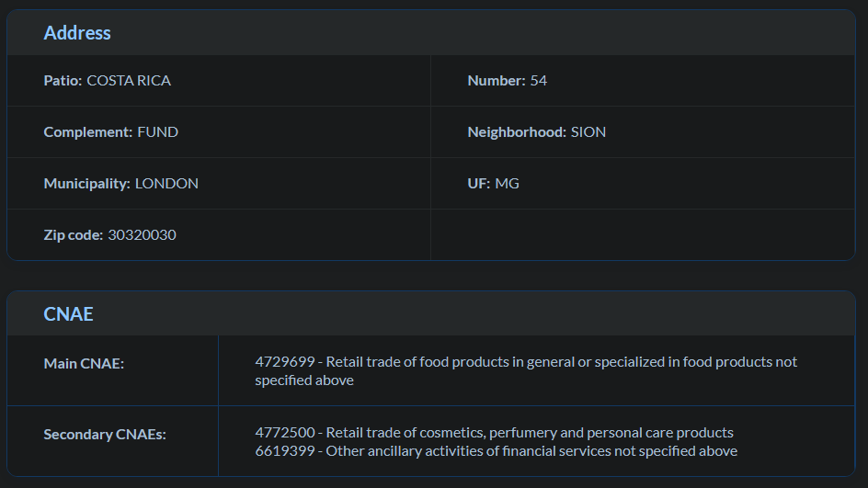This screenshot has height=488, width=868.
Task: Click the Main CNAE row label
Action: [x=84, y=364]
